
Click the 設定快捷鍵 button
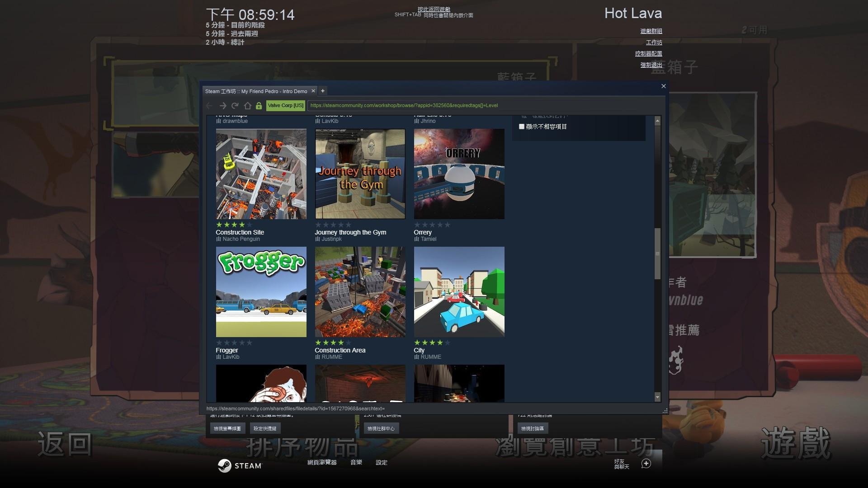[x=265, y=428]
